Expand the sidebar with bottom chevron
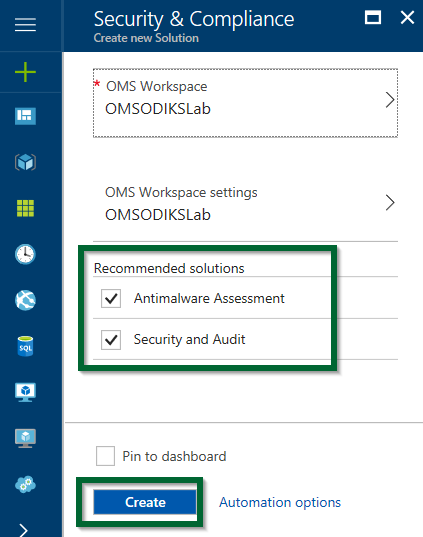Image resolution: width=423 pixels, height=537 pixels. click(x=23, y=530)
